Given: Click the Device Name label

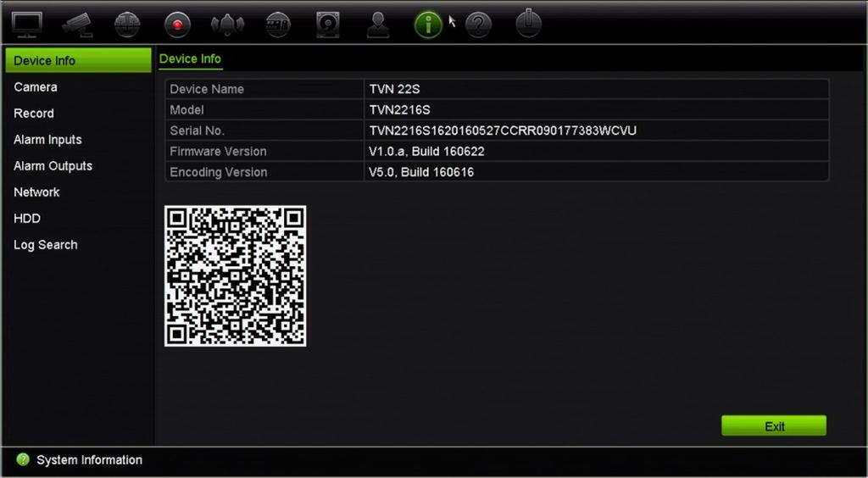Looking at the screenshot, I should pyautogui.click(x=207, y=89).
